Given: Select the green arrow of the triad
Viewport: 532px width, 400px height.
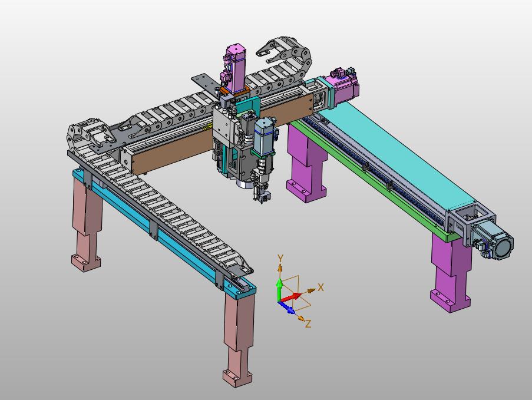Looking at the screenshot, I should 279,289.
